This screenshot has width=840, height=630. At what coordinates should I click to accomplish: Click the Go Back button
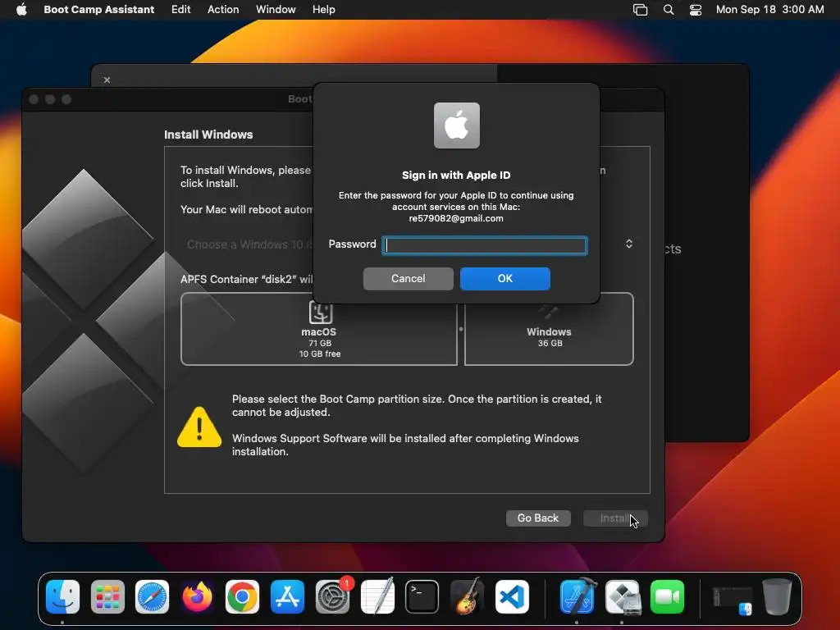(538, 518)
